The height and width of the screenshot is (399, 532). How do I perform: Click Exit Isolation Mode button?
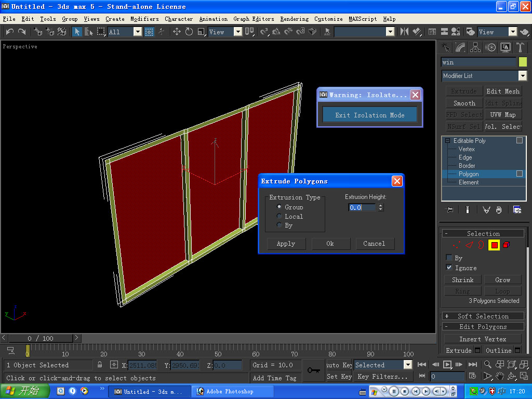(x=369, y=115)
